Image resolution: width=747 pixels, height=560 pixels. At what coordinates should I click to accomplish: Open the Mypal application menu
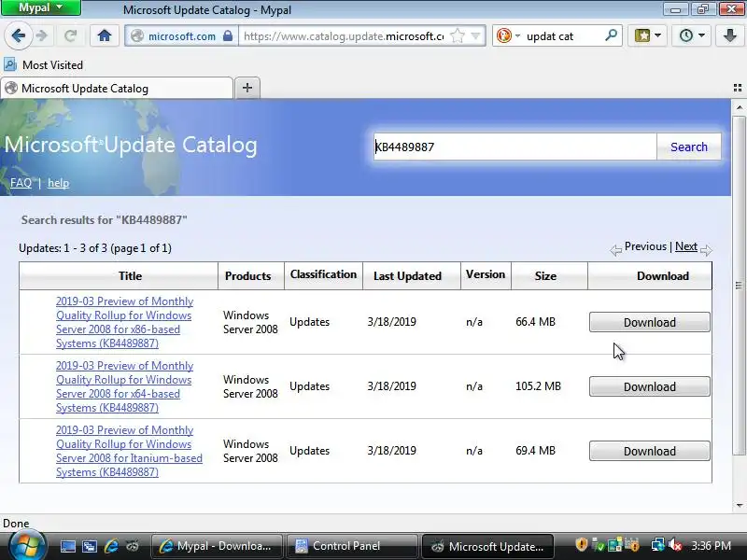(x=41, y=7)
